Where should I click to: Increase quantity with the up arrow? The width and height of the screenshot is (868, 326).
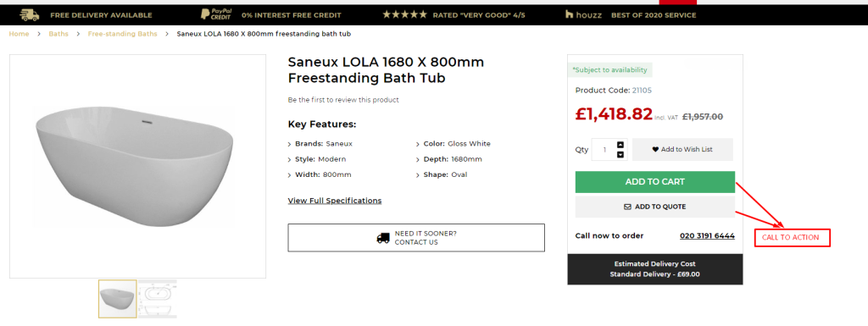click(x=620, y=145)
